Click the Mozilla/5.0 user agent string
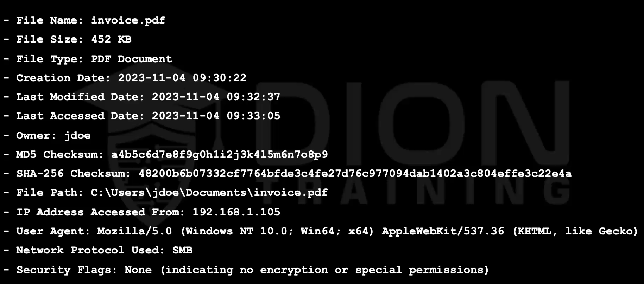Screen dimensions: 644x284 (x=135, y=231)
